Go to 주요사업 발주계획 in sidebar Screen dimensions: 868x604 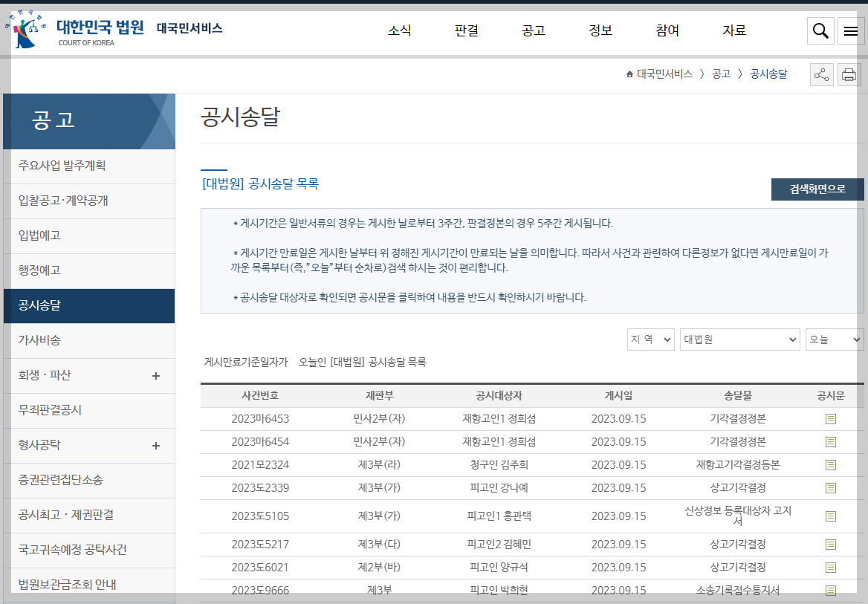89,166
